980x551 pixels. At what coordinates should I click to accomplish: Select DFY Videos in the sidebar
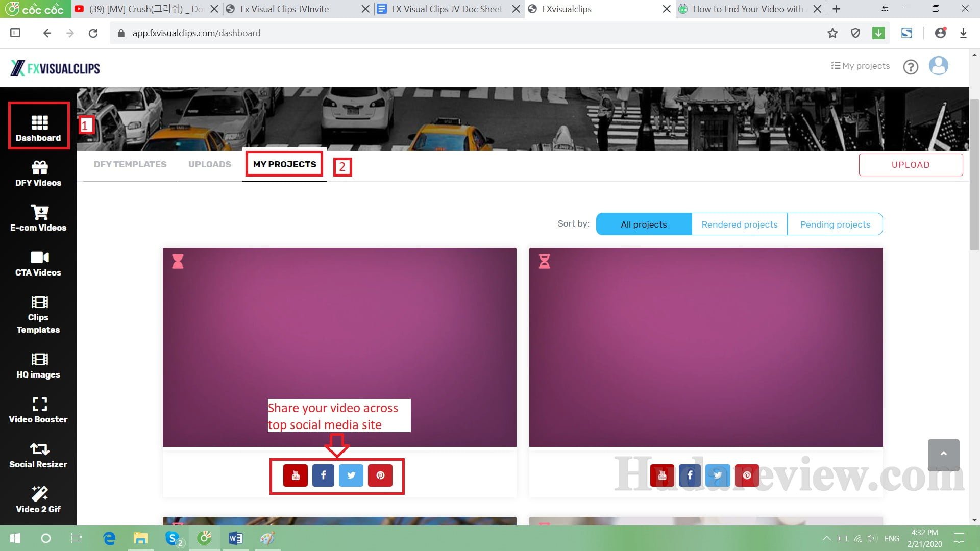[38, 173]
